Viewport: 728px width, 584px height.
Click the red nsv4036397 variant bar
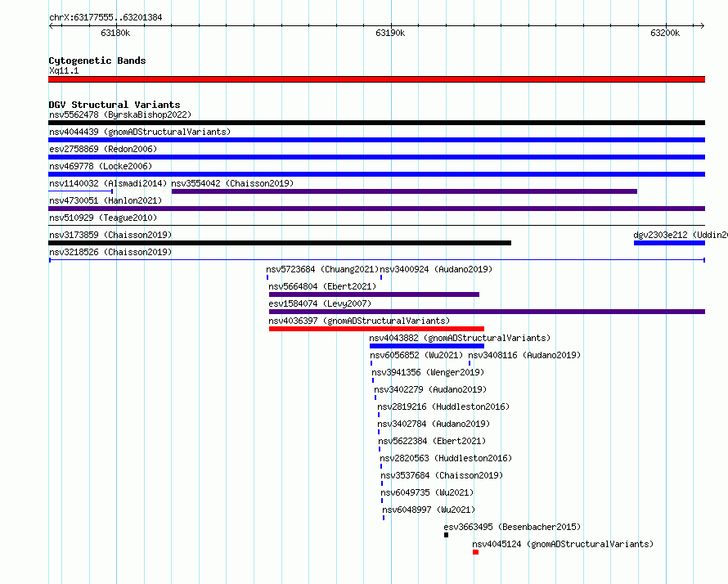(x=376, y=329)
